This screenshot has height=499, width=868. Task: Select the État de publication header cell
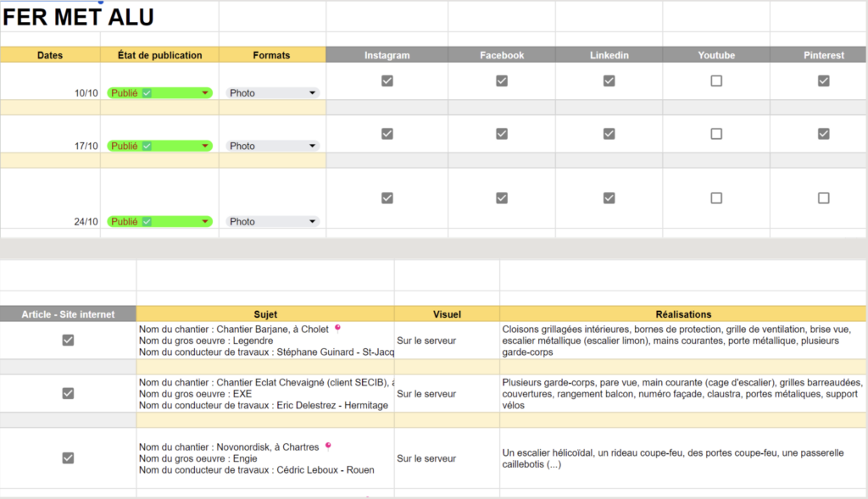(159, 55)
